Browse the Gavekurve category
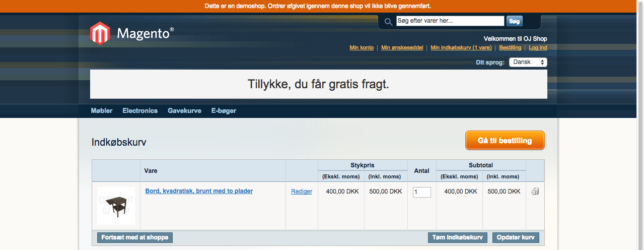The width and height of the screenshot is (644, 250). point(184,111)
